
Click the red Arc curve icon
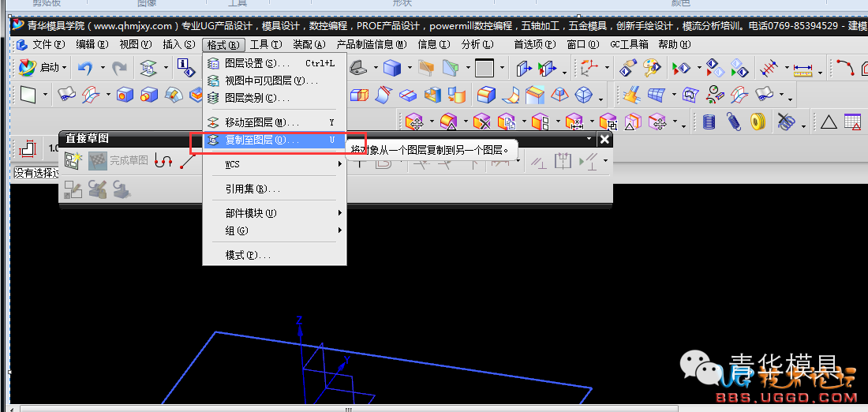click(845, 68)
